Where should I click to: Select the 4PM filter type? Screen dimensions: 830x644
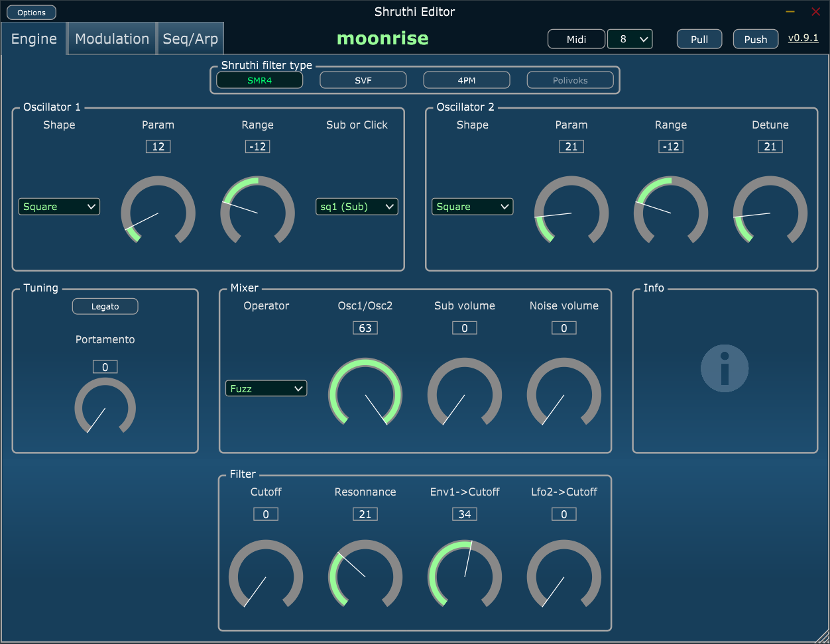pos(467,80)
